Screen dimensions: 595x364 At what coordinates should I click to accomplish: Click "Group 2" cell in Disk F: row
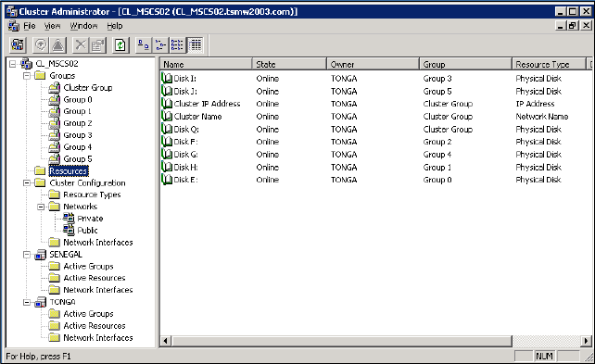[x=437, y=142]
